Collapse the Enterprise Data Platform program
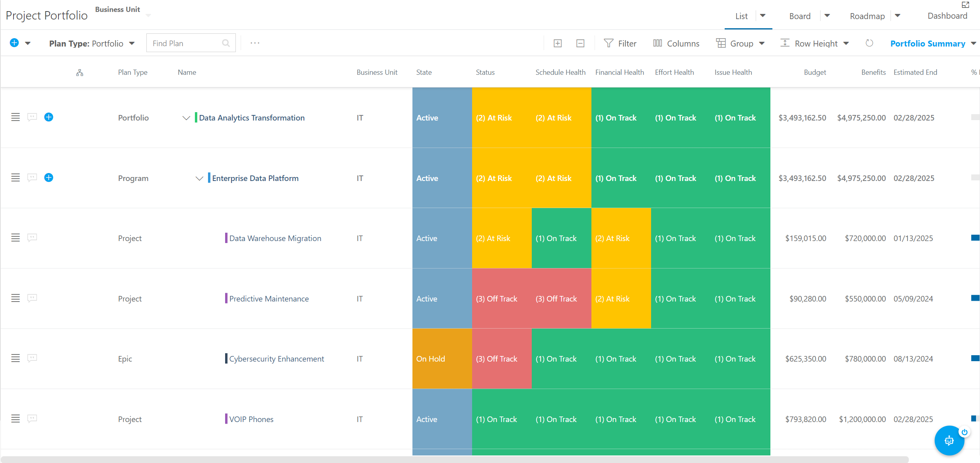This screenshot has height=463, width=980. 199,178
